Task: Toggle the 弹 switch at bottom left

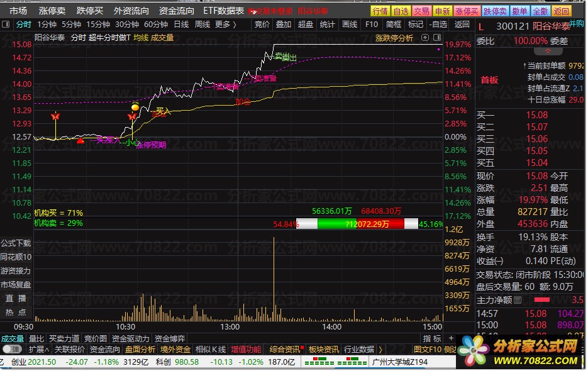Action: pos(12,350)
